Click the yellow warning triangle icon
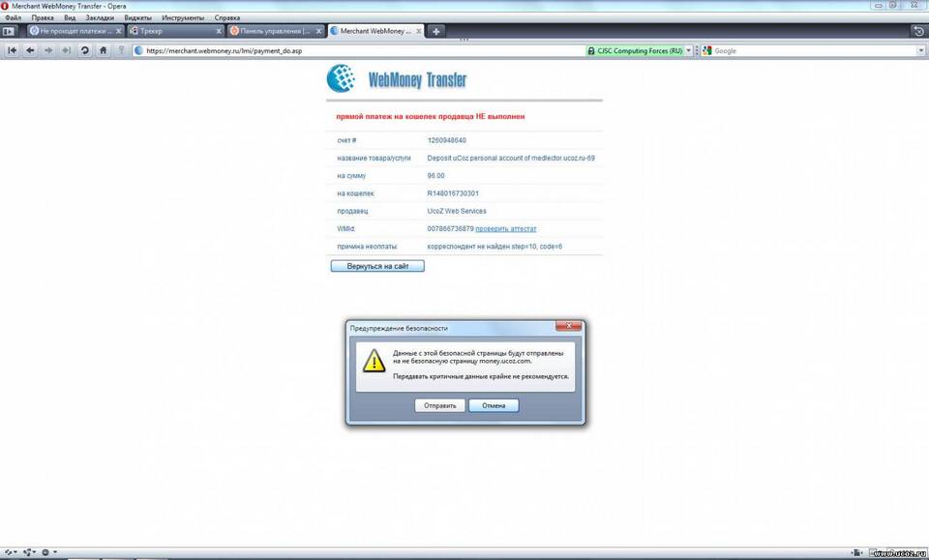 [374, 361]
